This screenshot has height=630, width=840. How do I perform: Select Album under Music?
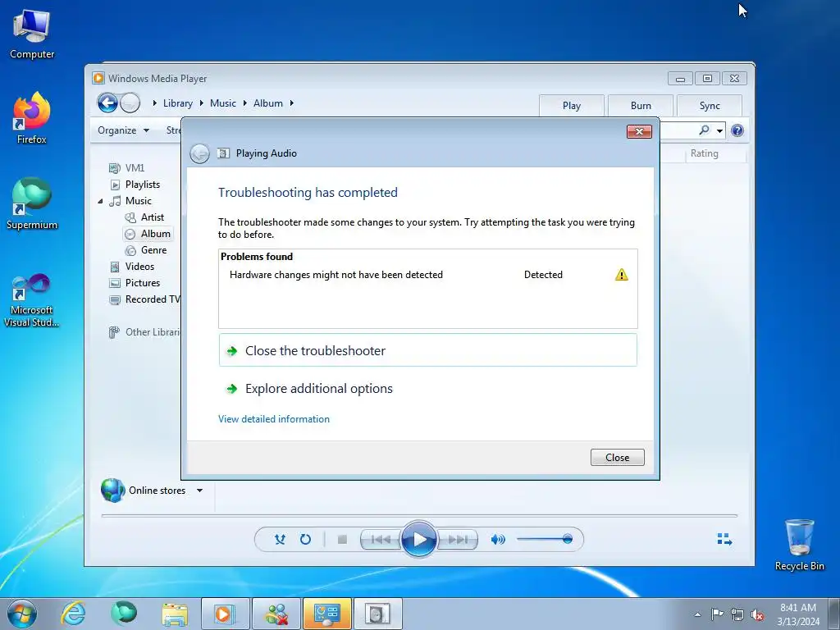click(148, 234)
